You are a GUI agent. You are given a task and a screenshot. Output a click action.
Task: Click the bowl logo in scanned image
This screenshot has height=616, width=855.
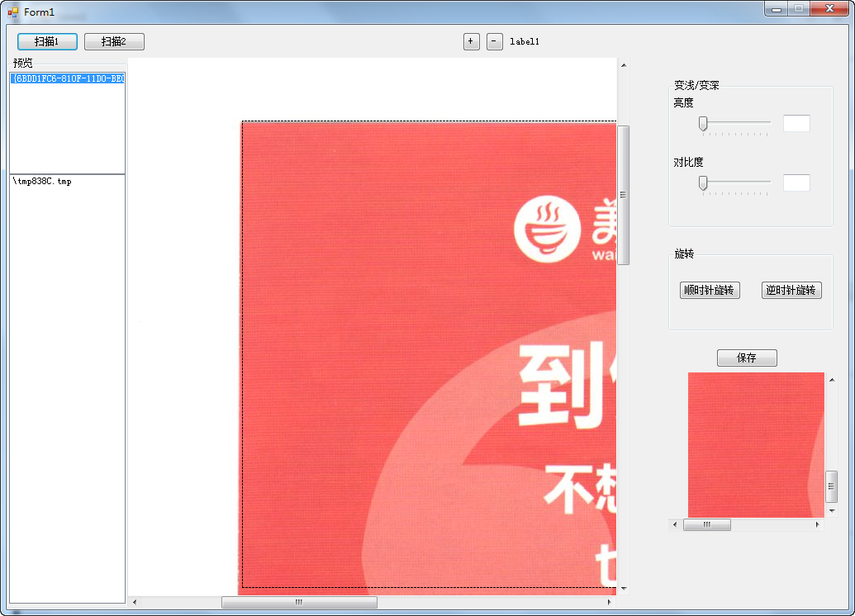547,229
